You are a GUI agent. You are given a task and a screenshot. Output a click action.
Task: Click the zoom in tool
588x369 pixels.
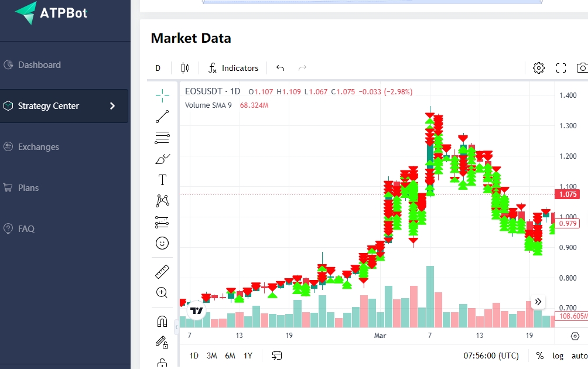[x=162, y=292]
